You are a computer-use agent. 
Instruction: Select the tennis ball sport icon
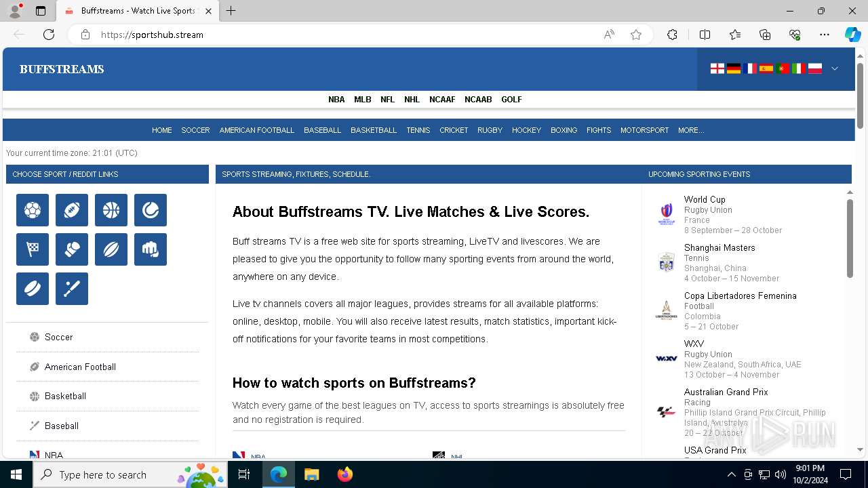(x=151, y=210)
